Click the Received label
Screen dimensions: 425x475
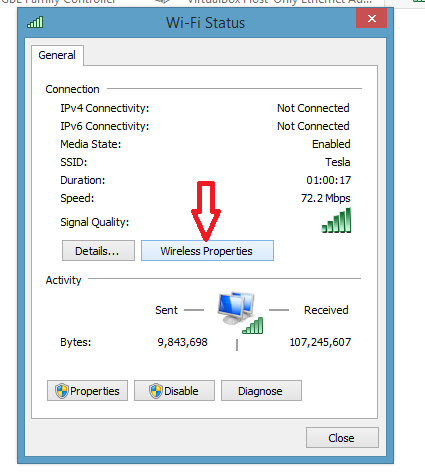326,310
